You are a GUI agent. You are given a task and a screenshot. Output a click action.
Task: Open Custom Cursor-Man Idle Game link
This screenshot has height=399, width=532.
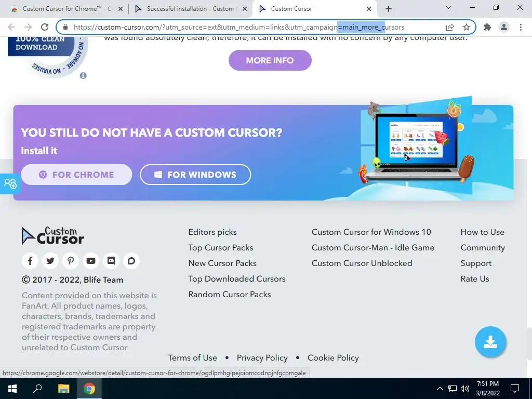tap(373, 248)
